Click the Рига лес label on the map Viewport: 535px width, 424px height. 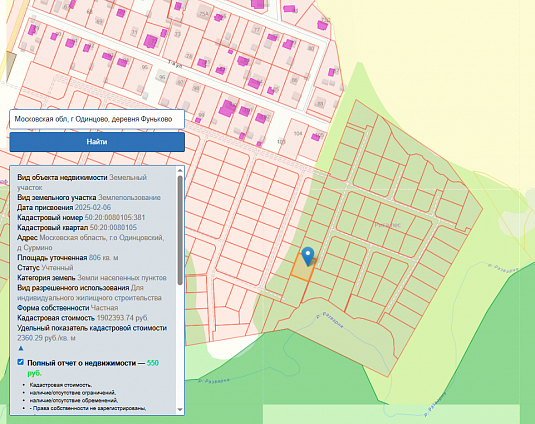click(388, 225)
